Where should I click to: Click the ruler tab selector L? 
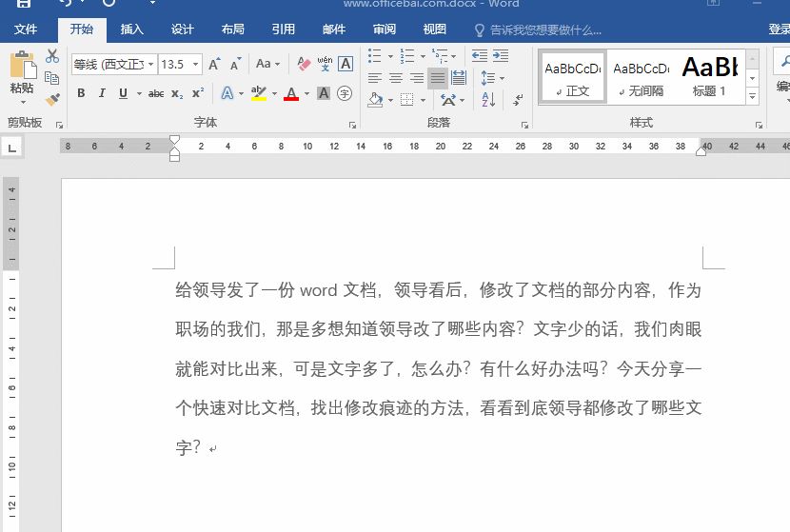[x=12, y=148]
